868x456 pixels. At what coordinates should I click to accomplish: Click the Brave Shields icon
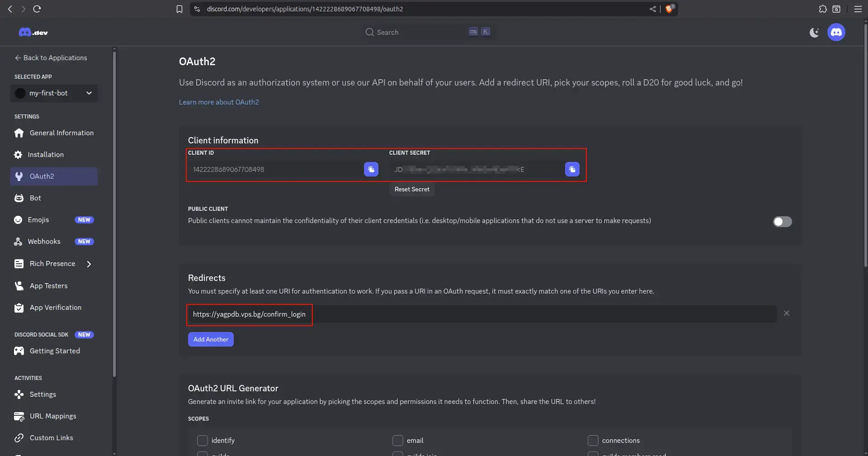(669, 9)
